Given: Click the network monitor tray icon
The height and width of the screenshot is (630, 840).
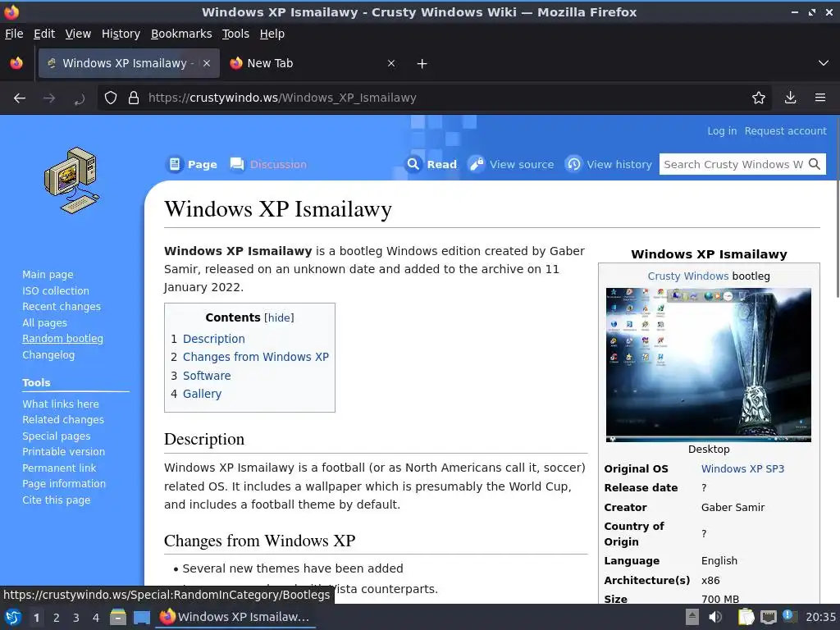Looking at the screenshot, I should [768, 617].
